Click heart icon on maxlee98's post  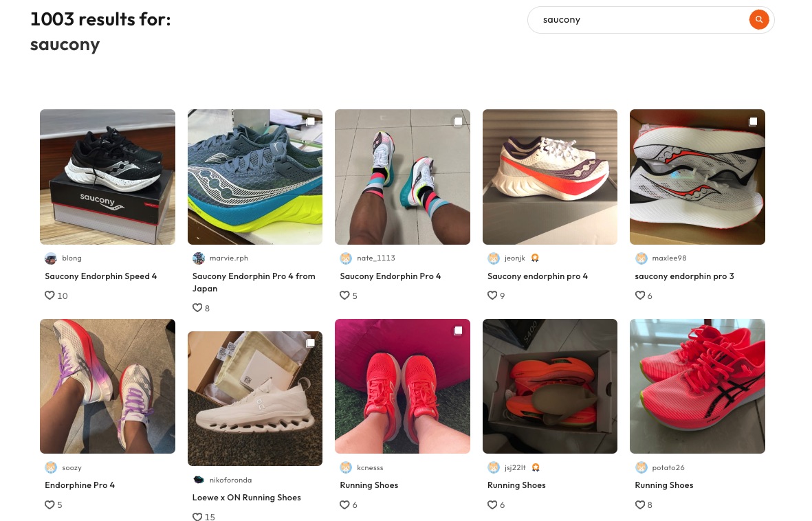pyautogui.click(x=640, y=296)
